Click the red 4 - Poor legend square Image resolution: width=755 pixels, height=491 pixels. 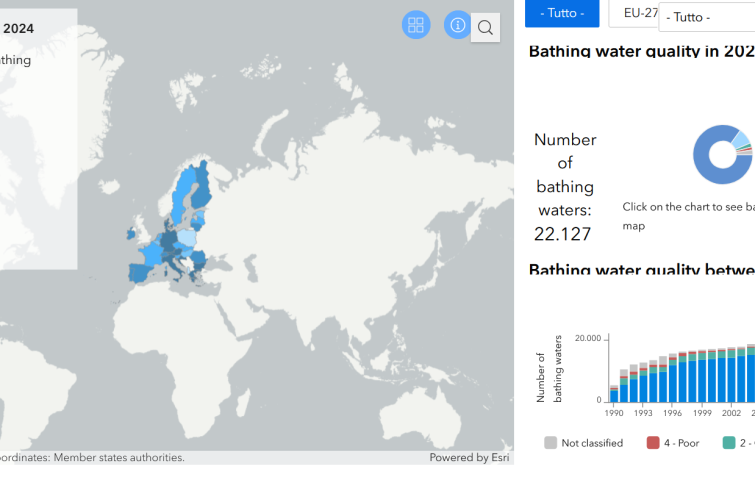point(653,442)
